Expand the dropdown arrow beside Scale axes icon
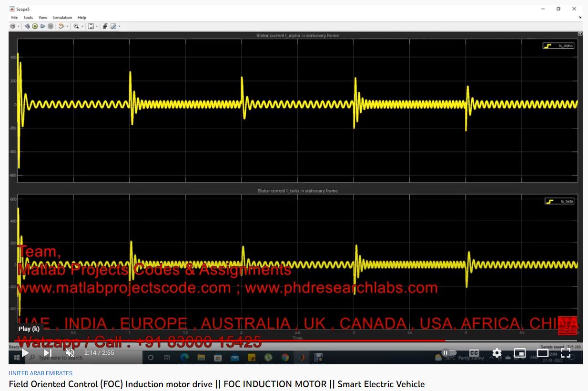 pyautogui.click(x=97, y=26)
